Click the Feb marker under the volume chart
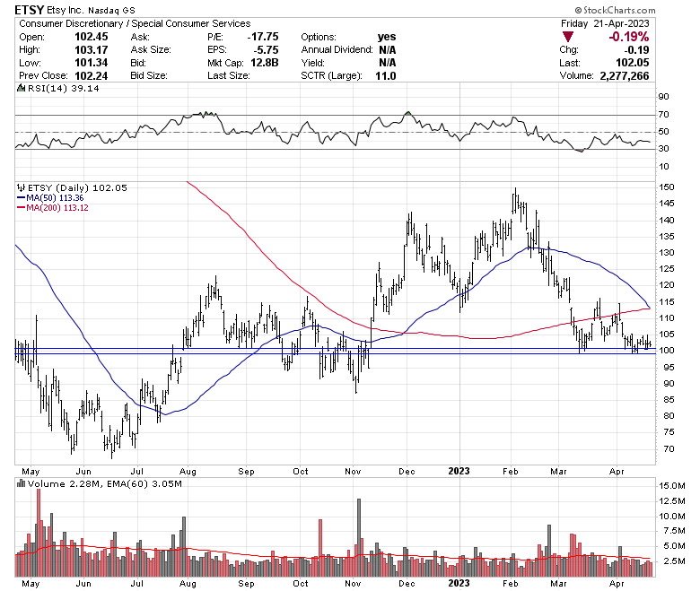This screenshot has width=700, height=591. [510, 584]
